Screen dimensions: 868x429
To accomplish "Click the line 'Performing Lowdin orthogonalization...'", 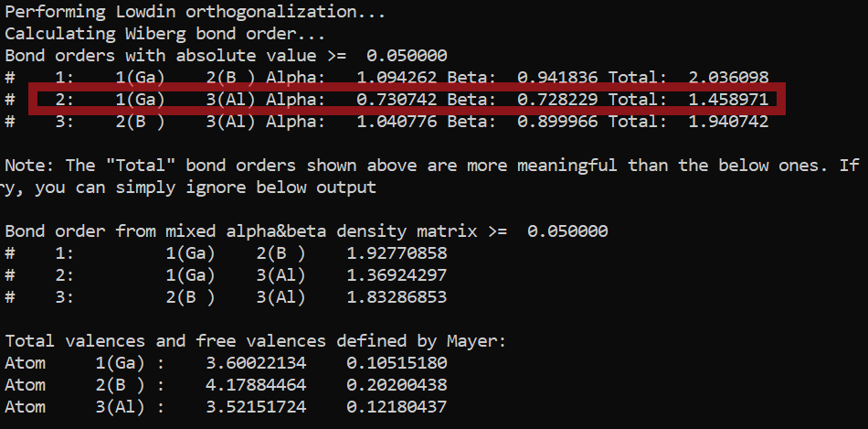I will click(x=195, y=12).
